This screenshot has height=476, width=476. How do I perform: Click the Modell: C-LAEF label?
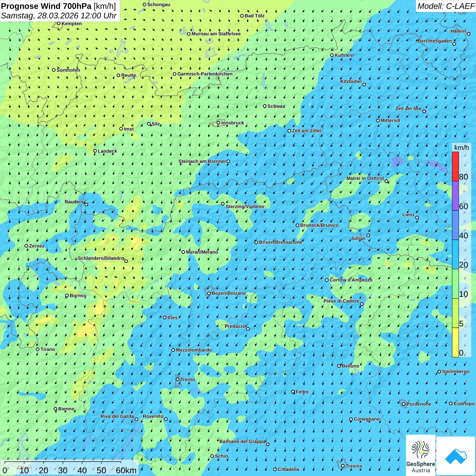[x=446, y=6]
